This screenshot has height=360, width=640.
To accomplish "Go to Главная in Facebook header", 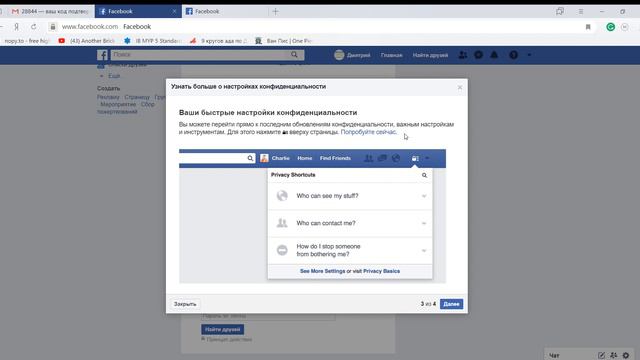I will coord(391,55).
